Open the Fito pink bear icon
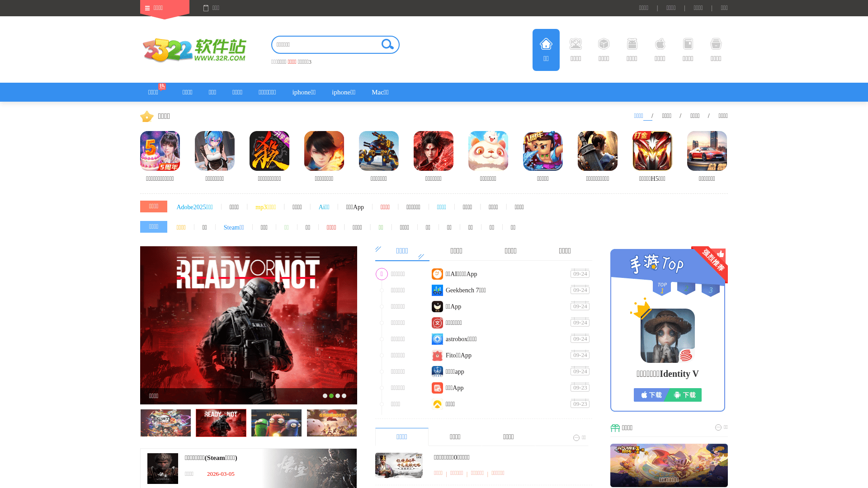 (x=437, y=355)
